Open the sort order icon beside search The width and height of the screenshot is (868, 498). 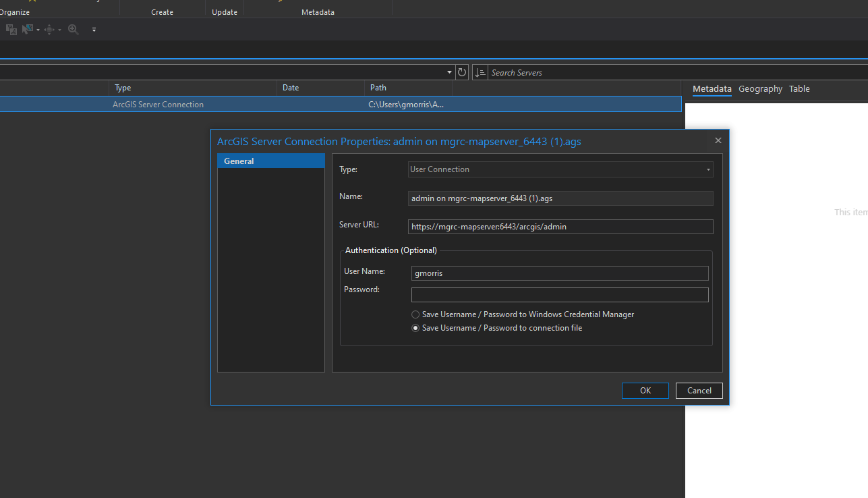click(480, 72)
